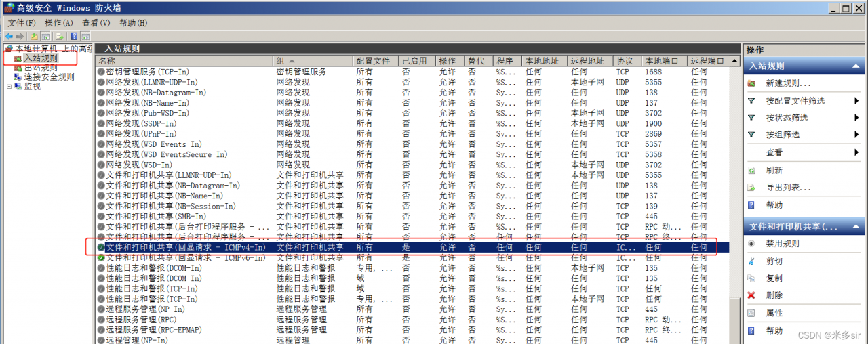Click local port 5357 in WSD Events-In row

click(x=654, y=144)
